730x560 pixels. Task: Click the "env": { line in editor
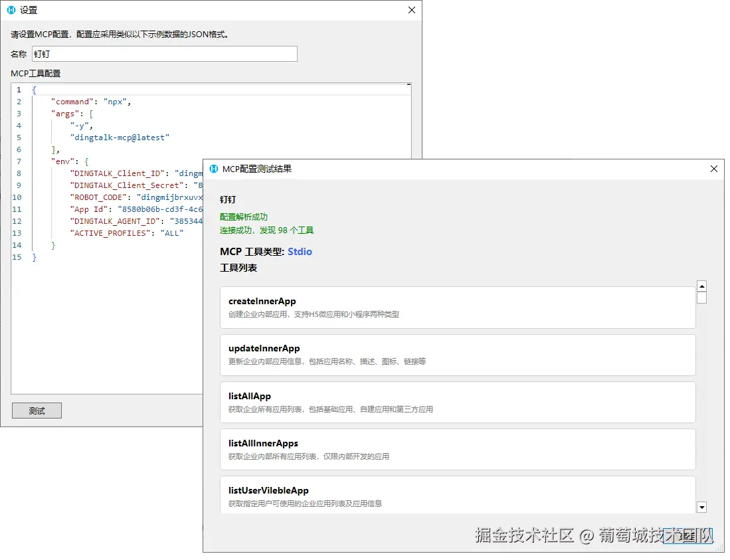tap(70, 161)
